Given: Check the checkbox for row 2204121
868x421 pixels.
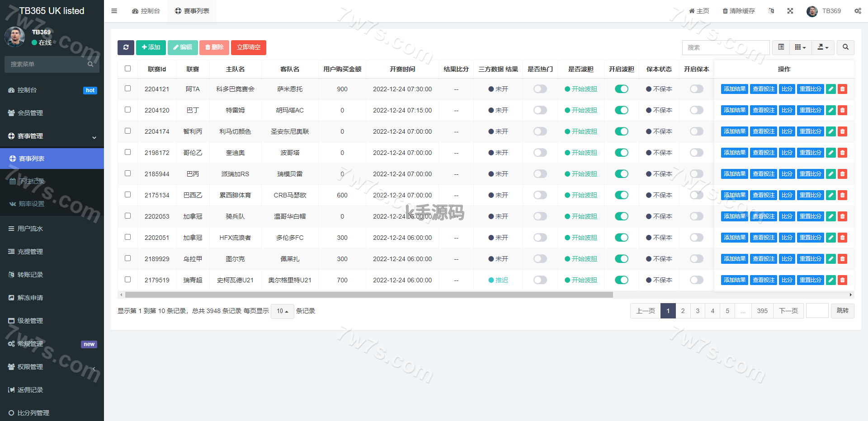Looking at the screenshot, I should (128, 89).
